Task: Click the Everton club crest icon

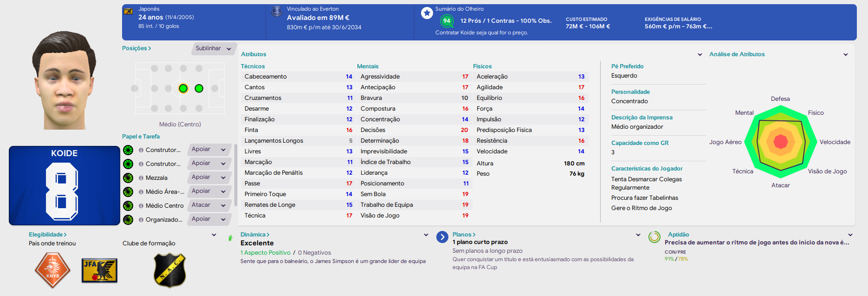Action: (x=277, y=12)
